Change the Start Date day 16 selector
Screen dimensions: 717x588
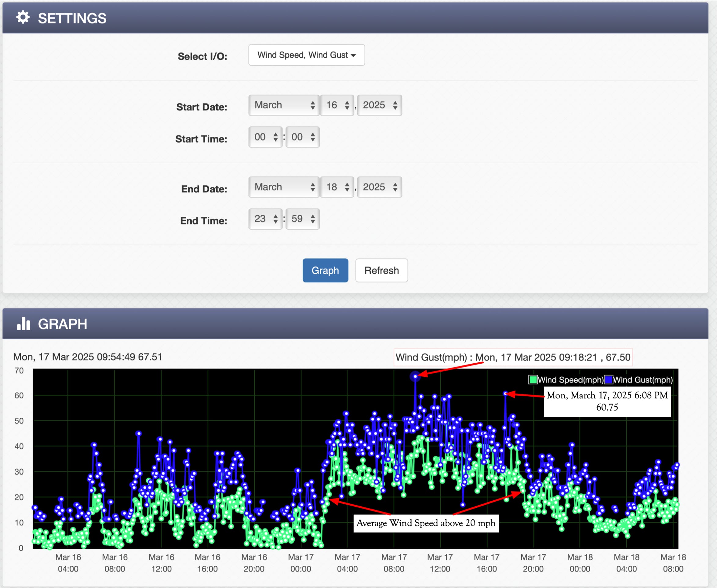tap(337, 105)
